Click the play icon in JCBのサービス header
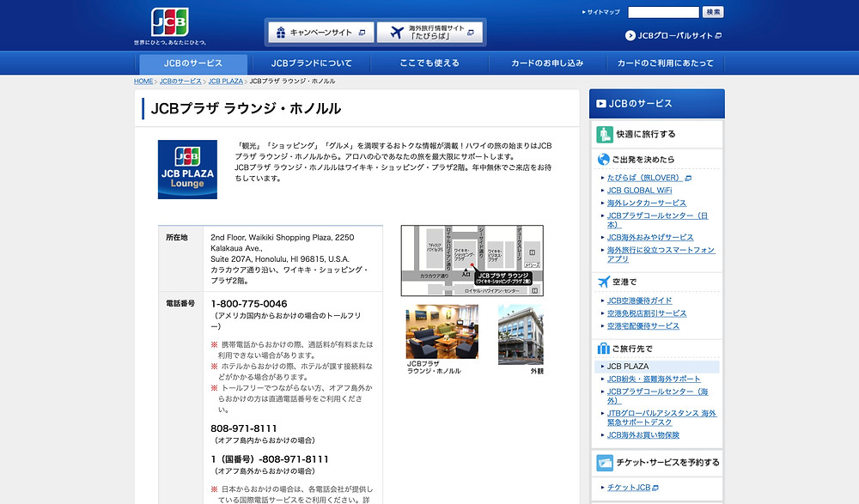 point(601,104)
